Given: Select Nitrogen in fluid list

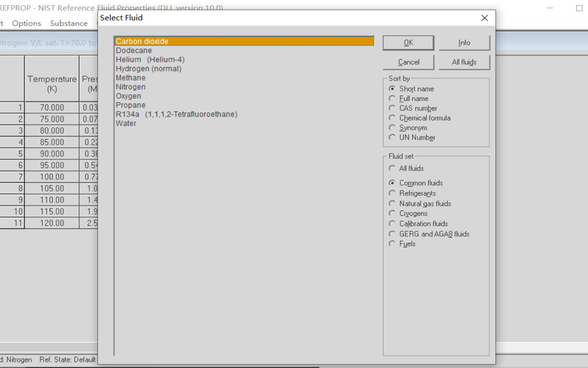Looking at the screenshot, I should pos(244,87).
